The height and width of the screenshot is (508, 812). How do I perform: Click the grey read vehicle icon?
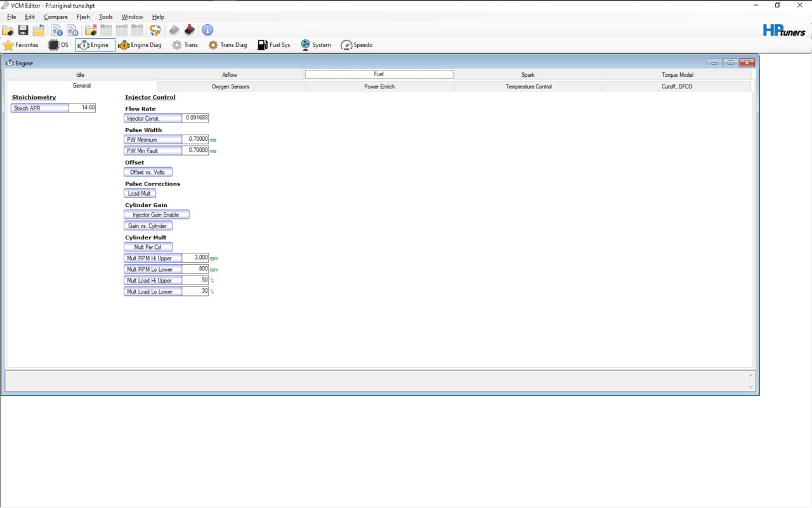(174, 30)
